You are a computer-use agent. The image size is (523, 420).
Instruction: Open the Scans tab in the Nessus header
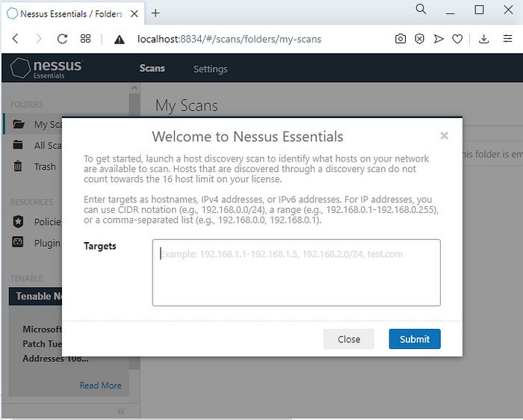152,69
